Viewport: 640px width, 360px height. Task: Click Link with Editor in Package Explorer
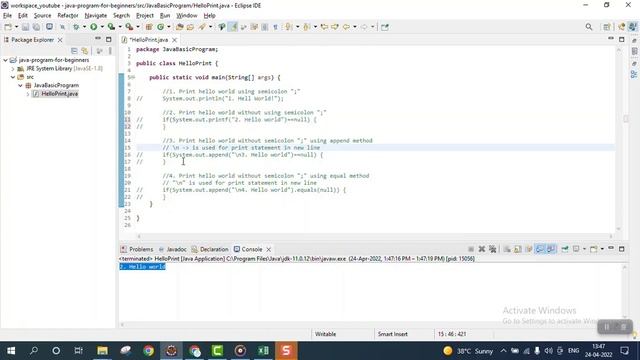coord(85,51)
